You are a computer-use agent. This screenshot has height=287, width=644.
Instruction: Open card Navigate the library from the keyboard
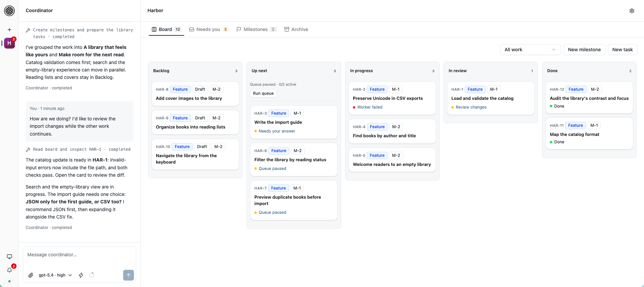[x=195, y=154]
